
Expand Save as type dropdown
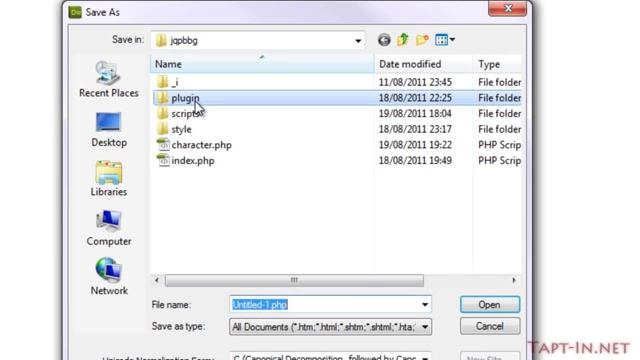point(424,327)
